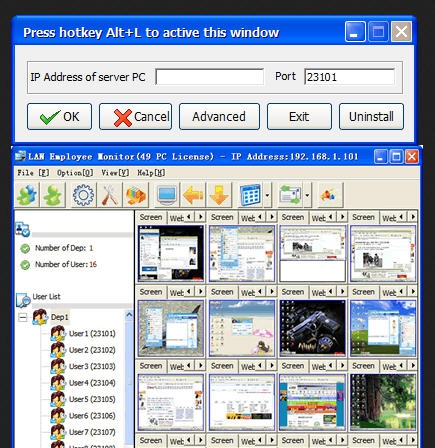Click the Port field showing 23101
435x448 pixels.
click(x=349, y=77)
